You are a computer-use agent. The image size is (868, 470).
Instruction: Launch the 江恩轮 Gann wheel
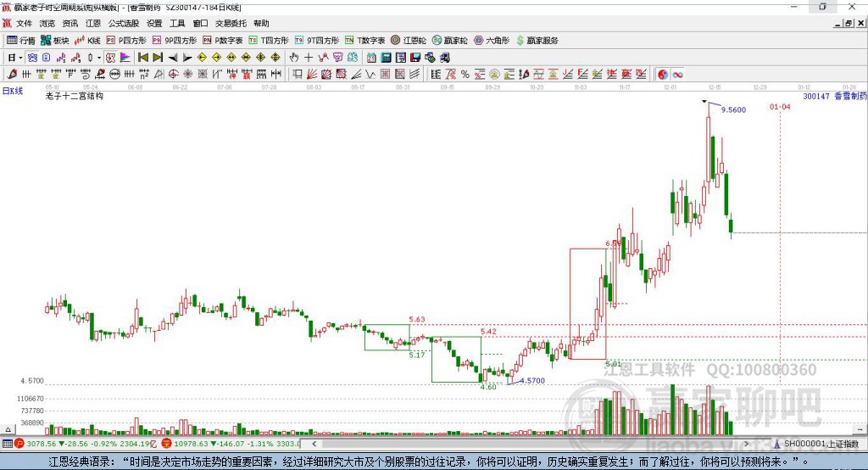point(409,40)
